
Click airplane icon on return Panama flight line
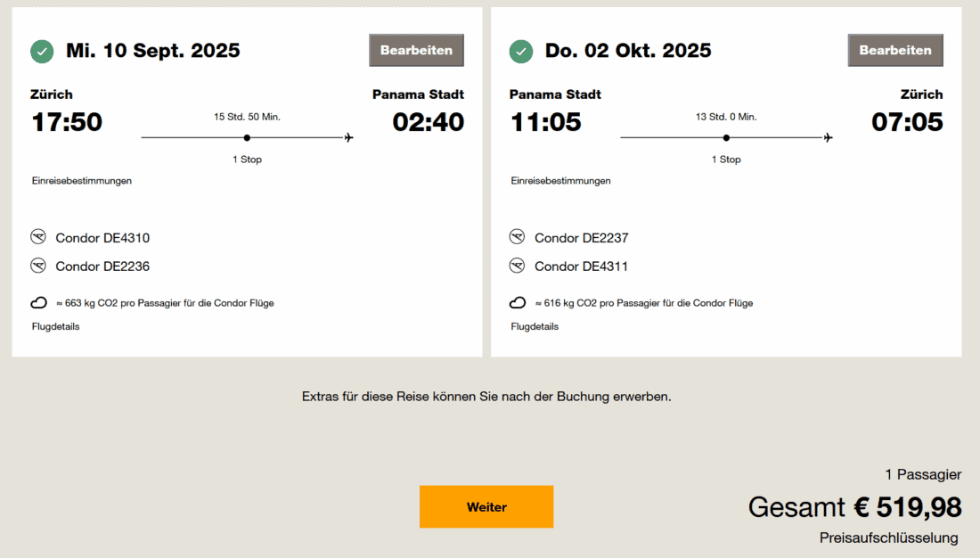point(828,137)
